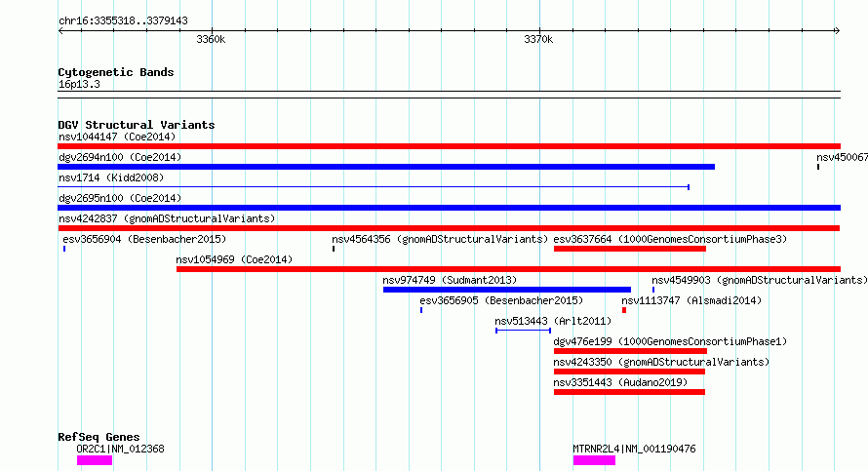
Task: Open the nsv4242837 (gnomADStructuralVariants) label
Action: coord(167,218)
